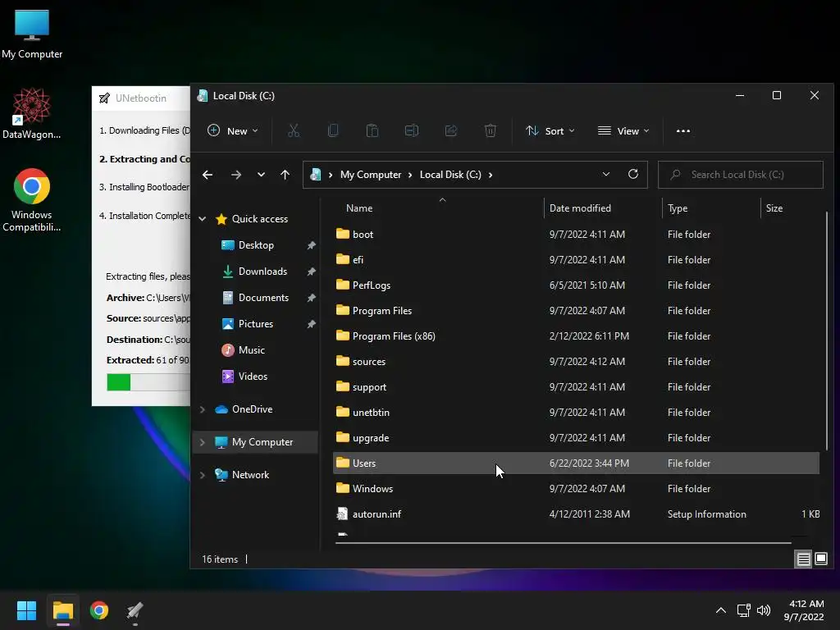
Task: Expand My Computer tree node
Action: pos(202,442)
